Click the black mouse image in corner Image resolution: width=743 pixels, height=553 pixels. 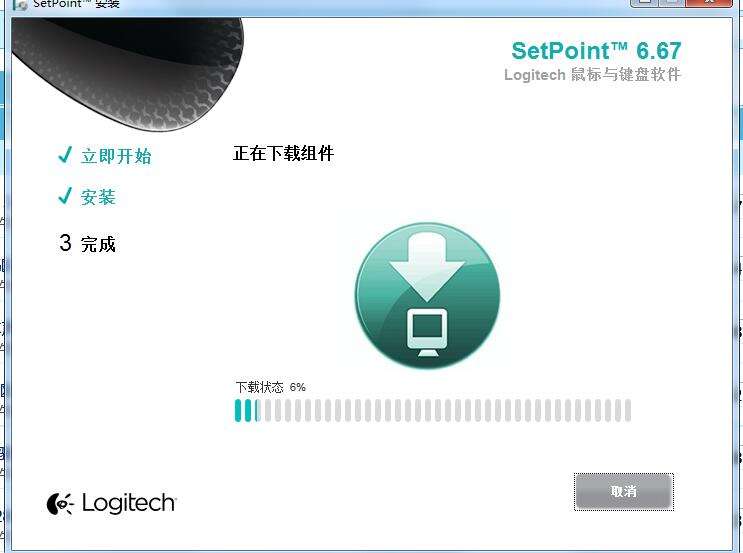tap(127, 73)
